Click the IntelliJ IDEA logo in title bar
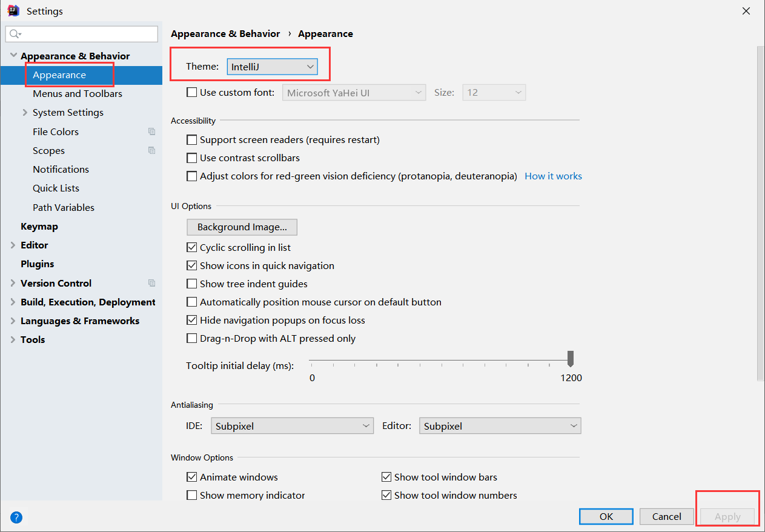Viewport: 765px width, 532px height. tap(13, 10)
